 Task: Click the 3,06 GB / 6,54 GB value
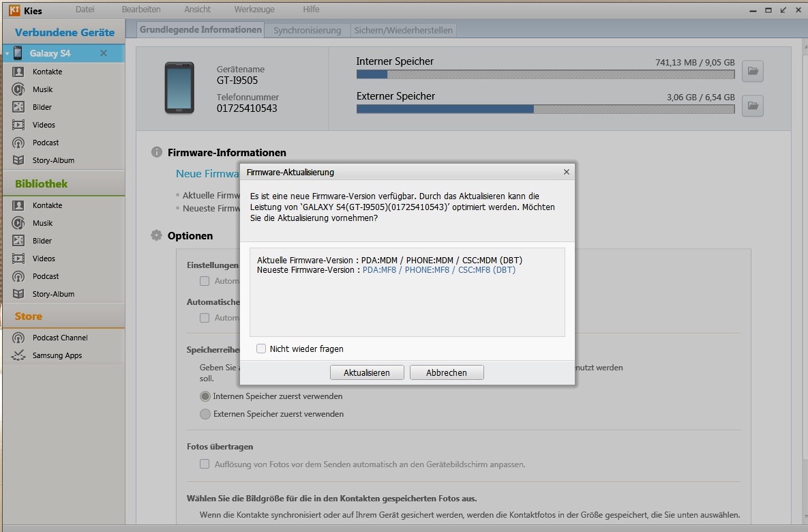[x=701, y=97]
